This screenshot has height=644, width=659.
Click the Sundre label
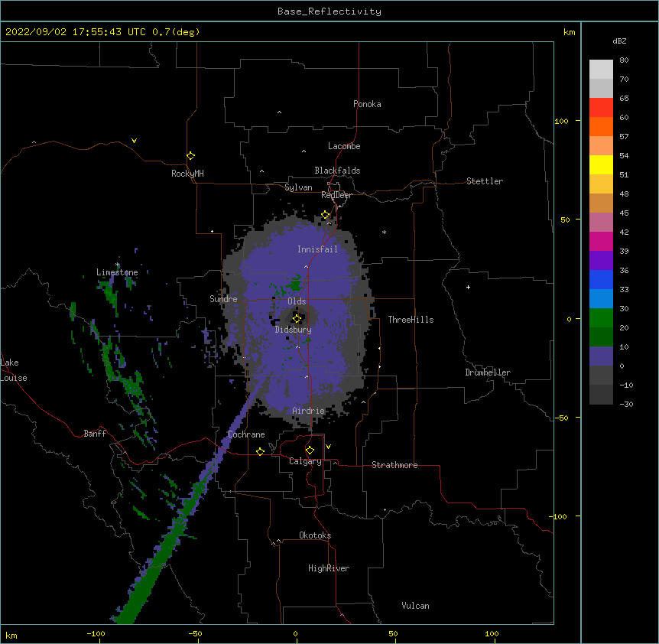click(x=223, y=299)
